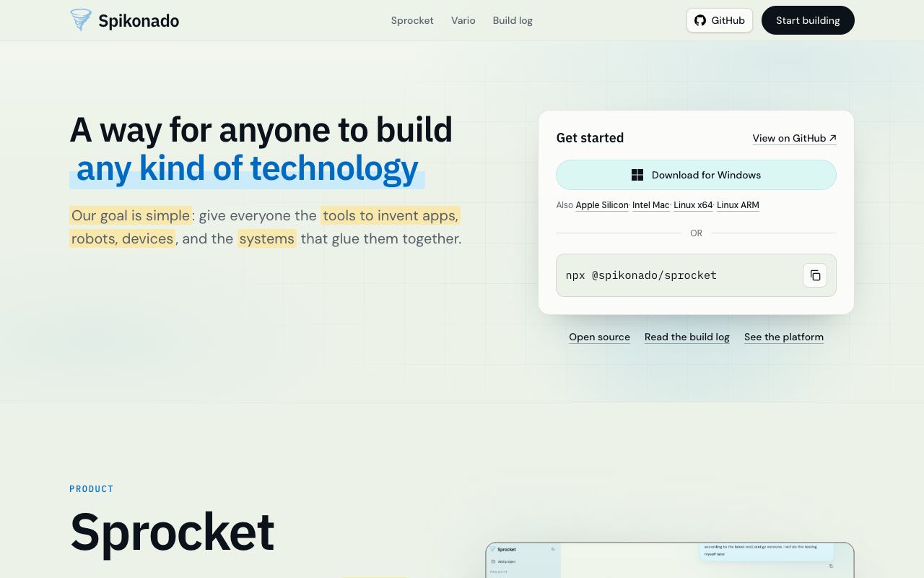Choose the Linux ARM download link
The height and width of the screenshot is (578, 924).
(x=738, y=205)
